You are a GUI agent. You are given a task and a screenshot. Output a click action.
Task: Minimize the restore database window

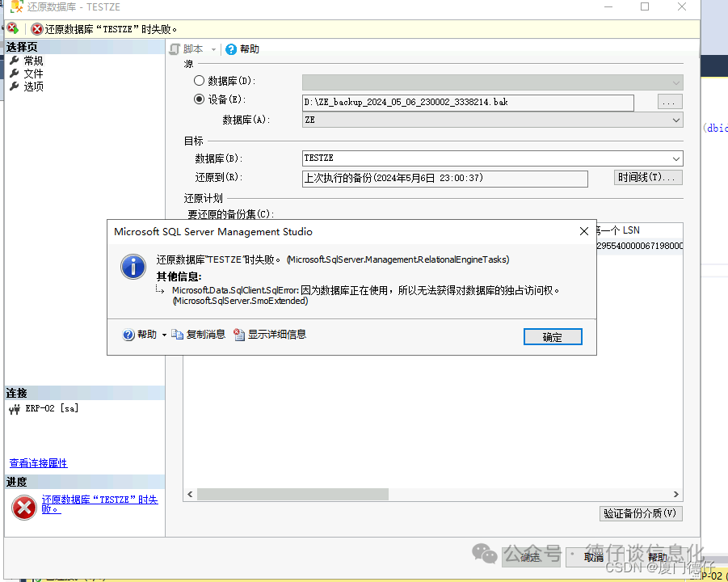click(x=608, y=6)
